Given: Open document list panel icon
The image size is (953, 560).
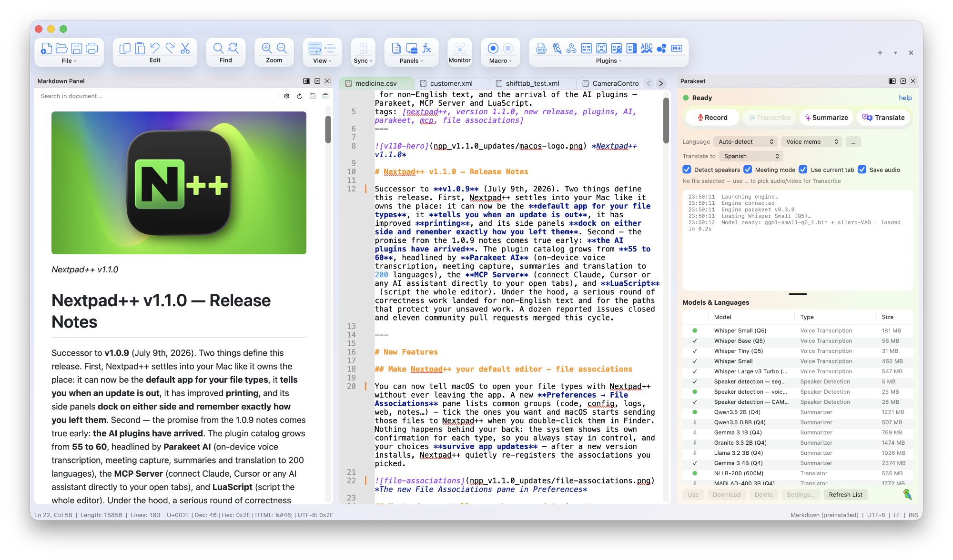Looking at the screenshot, I should tap(396, 49).
